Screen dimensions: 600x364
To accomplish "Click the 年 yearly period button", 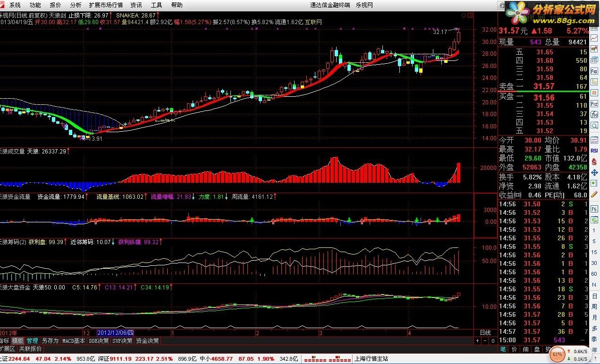I will [x=594, y=350].
